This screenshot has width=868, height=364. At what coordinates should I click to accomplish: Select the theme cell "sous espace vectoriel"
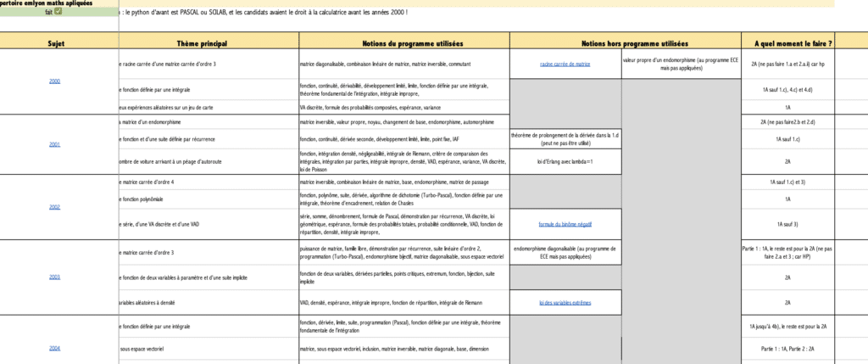tap(209, 349)
